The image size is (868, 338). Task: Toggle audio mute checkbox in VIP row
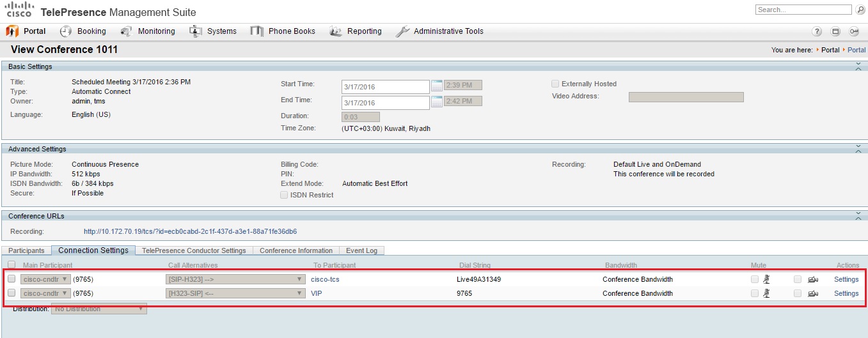point(755,293)
